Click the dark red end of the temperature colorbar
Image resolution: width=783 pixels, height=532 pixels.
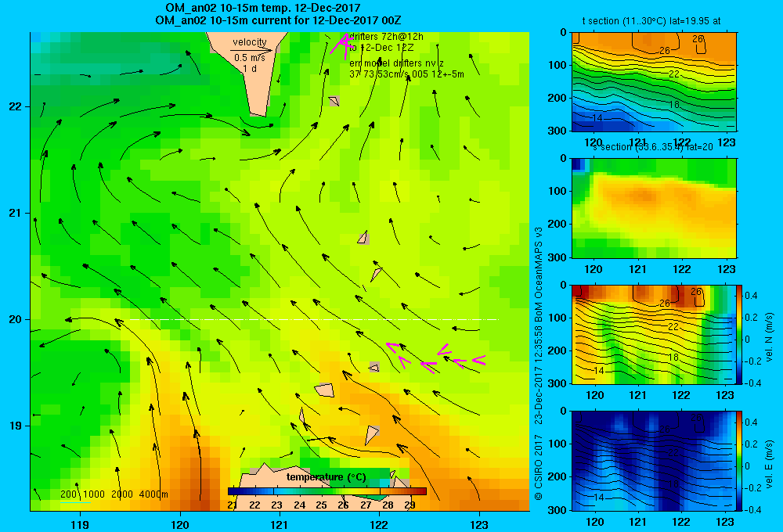[421, 491]
